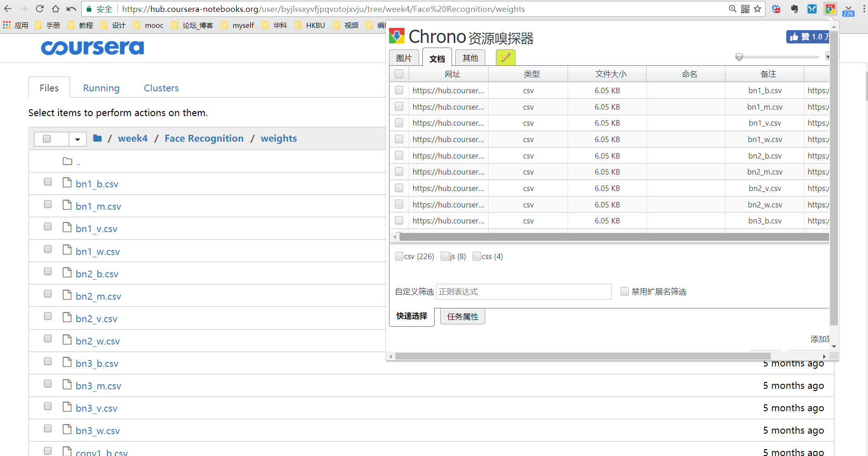Open the 其他 tab in Chrono
Image resolution: width=868 pixels, height=456 pixels.
click(470, 58)
